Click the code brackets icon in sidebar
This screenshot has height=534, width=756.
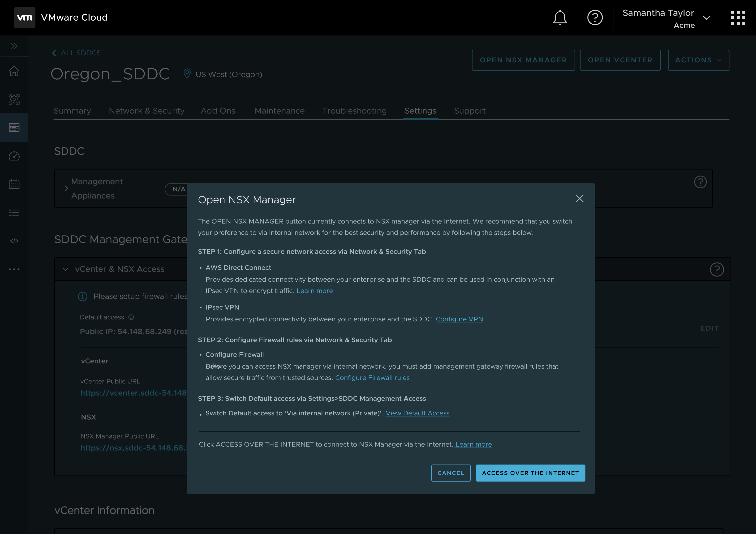(14, 241)
